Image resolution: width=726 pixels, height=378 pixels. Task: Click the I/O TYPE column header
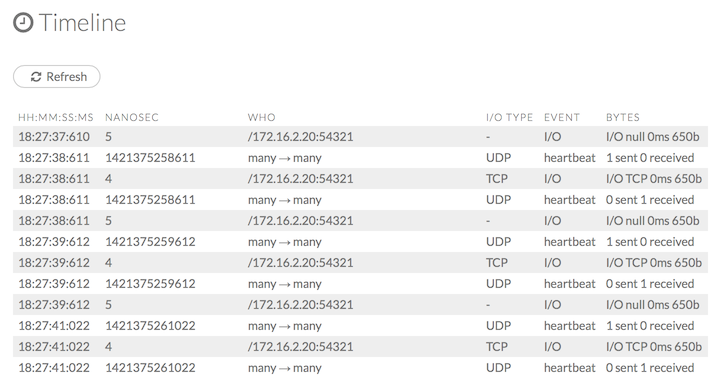click(509, 117)
